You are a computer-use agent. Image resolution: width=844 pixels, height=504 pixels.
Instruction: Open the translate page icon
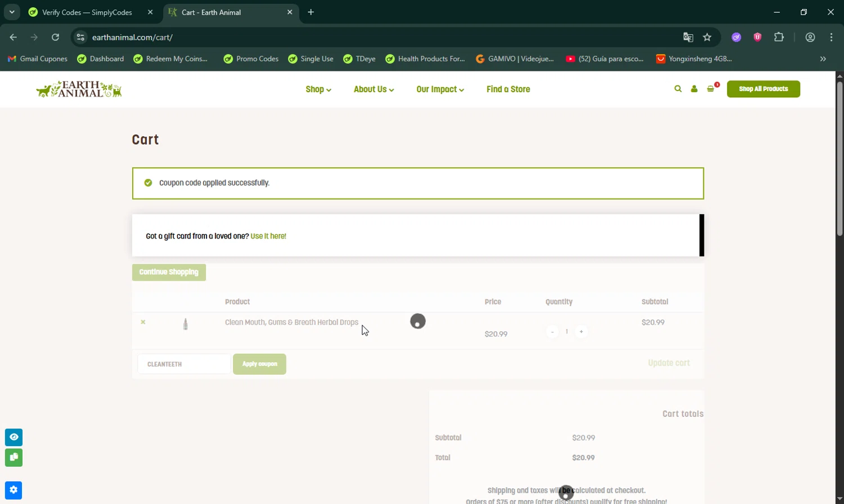688,37
